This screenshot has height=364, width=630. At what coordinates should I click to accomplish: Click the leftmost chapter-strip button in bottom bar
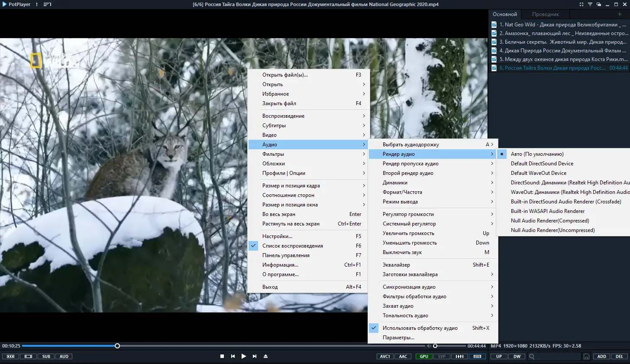(11, 357)
